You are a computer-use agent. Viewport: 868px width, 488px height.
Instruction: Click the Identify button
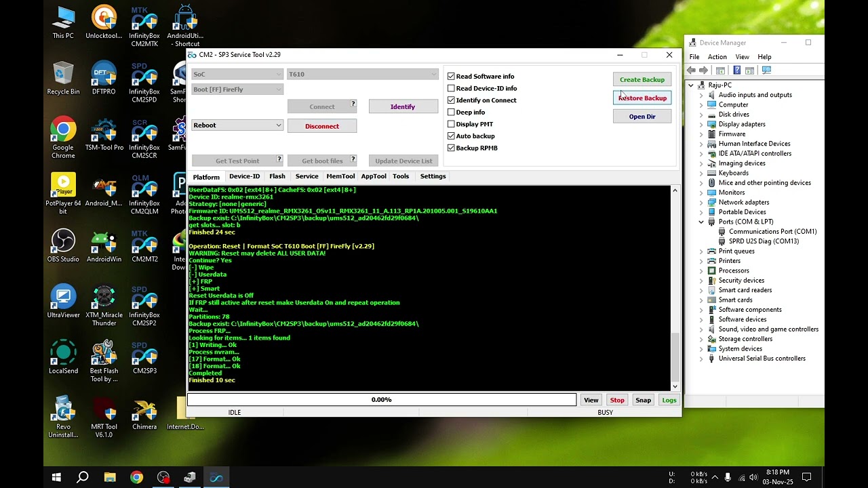403,106
